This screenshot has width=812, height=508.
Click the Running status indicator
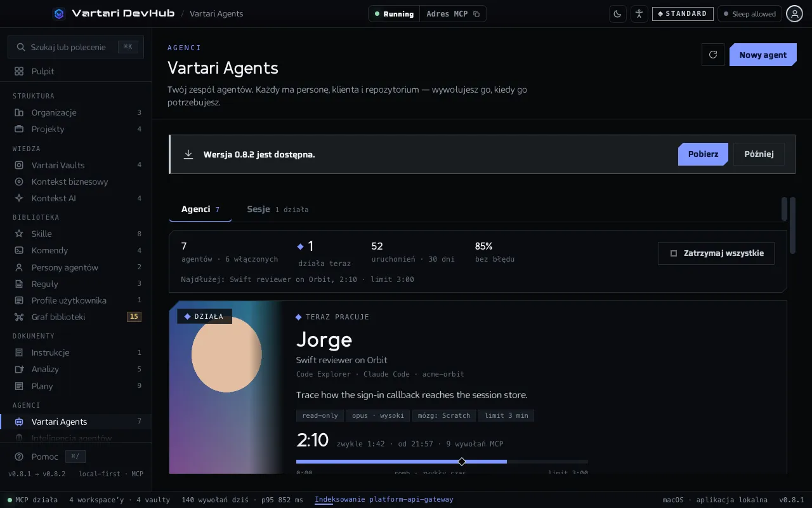(394, 14)
